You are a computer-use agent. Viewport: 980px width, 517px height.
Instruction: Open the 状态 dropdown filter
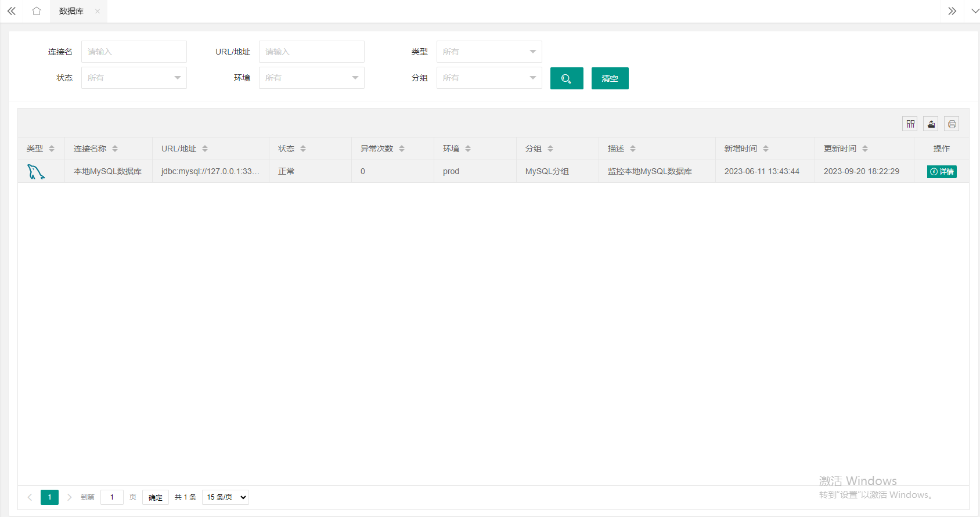click(x=134, y=78)
